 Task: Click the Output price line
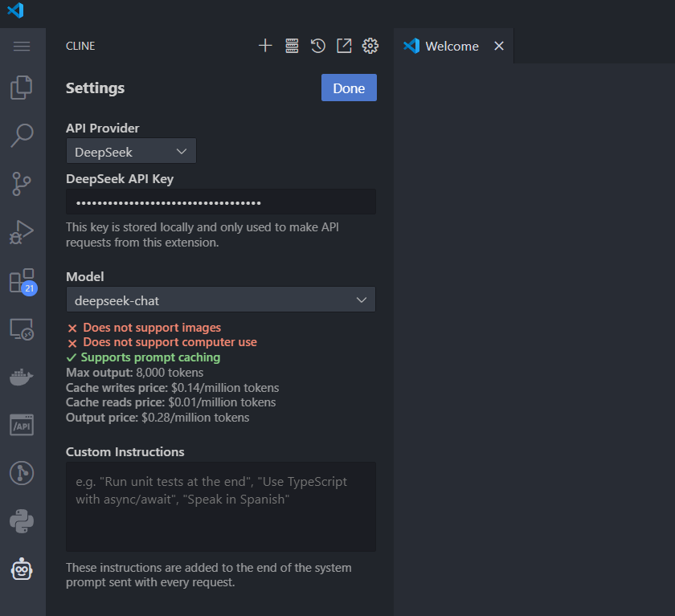click(157, 418)
